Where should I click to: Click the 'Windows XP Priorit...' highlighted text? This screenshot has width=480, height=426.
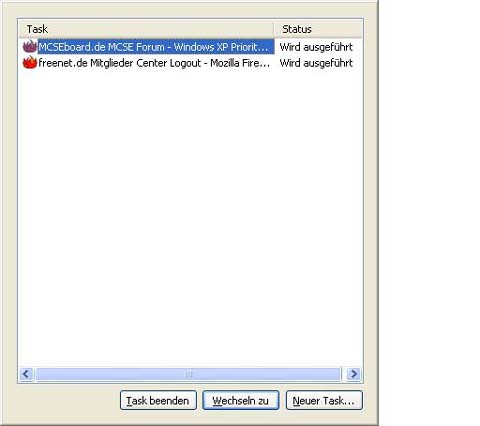tap(221, 47)
